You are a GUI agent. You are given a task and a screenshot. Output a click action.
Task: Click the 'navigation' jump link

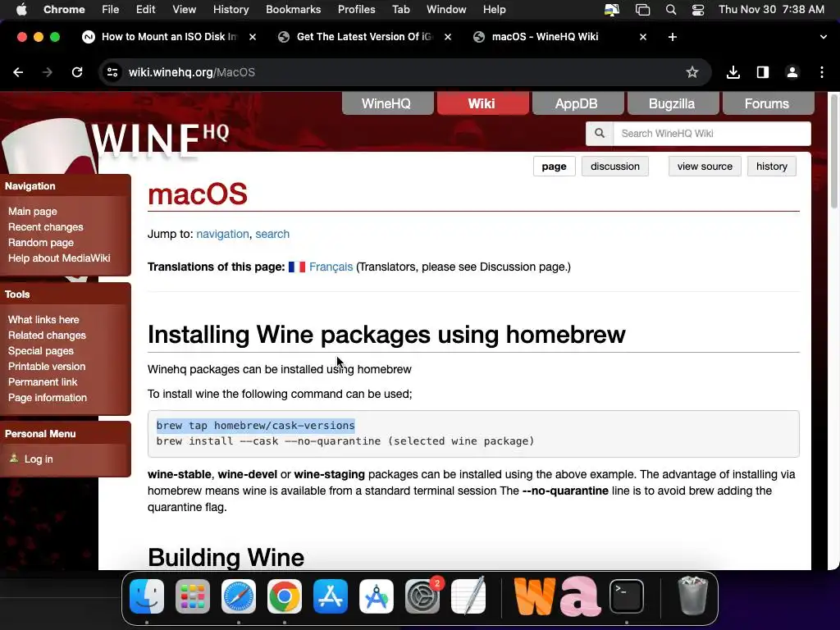pos(222,234)
